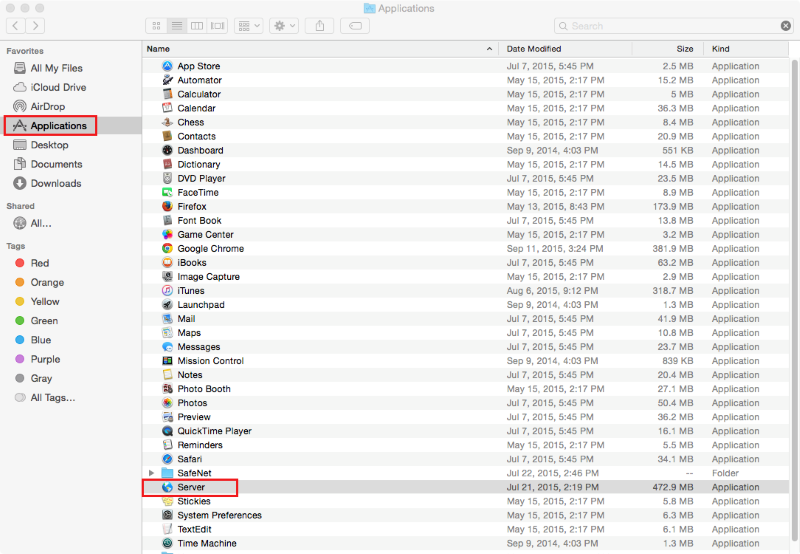Select the Red tag

tap(39, 263)
